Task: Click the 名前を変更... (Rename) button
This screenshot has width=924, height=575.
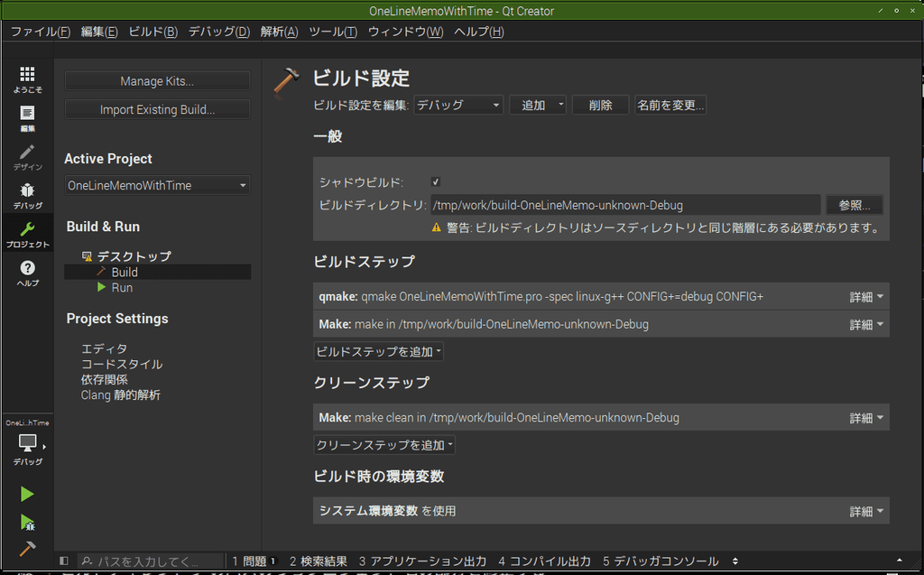Action: pos(670,105)
